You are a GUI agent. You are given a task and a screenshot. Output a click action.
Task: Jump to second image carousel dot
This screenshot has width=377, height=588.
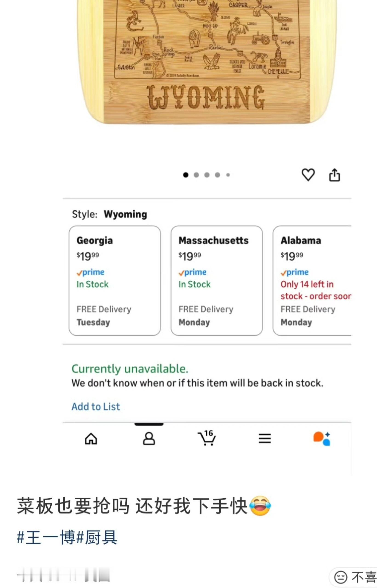[196, 175]
